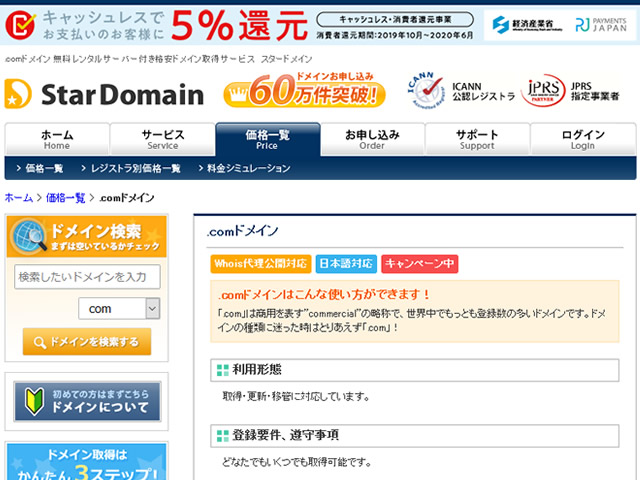Open the com TLD dropdown
The image size is (640, 480).
coord(119,308)
